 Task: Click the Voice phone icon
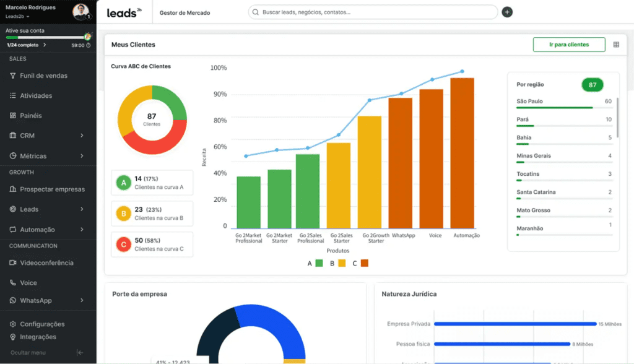pos(13,283)
